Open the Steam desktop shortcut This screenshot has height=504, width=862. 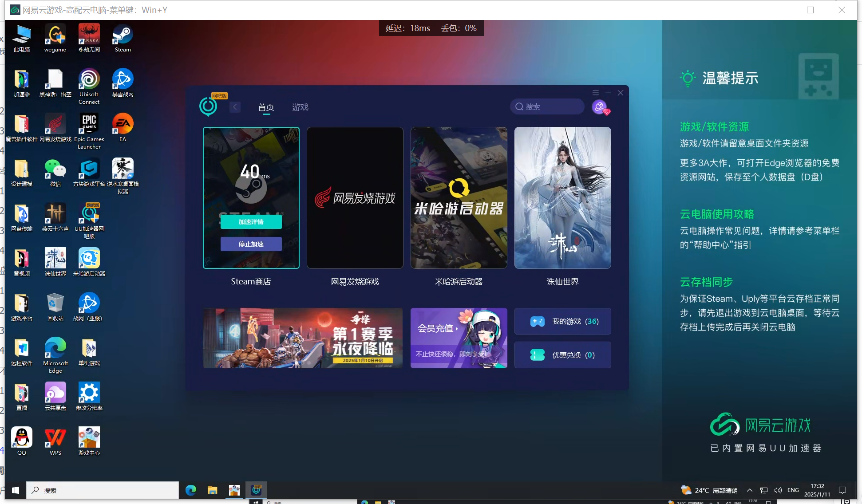(x=123, y=38)
